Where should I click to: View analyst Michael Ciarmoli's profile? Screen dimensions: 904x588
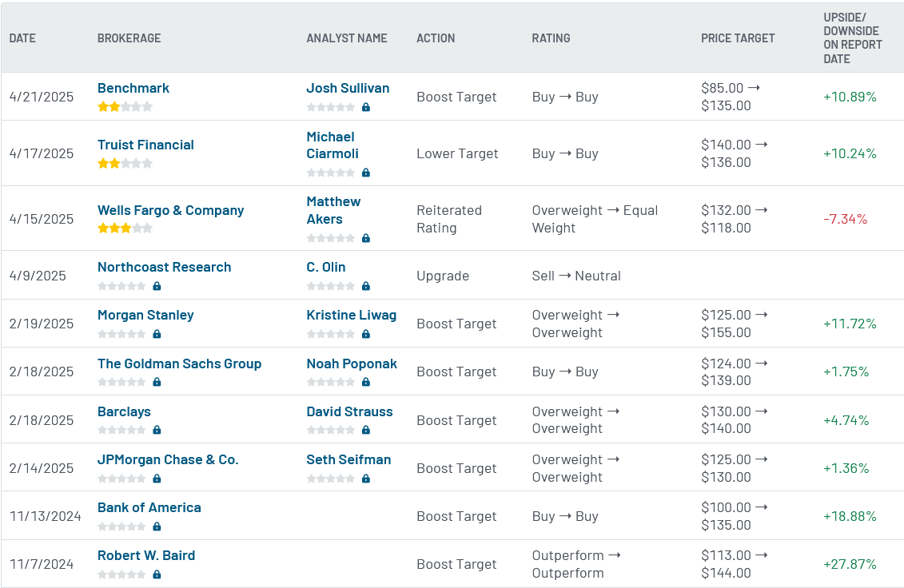[x=333, y=145]
